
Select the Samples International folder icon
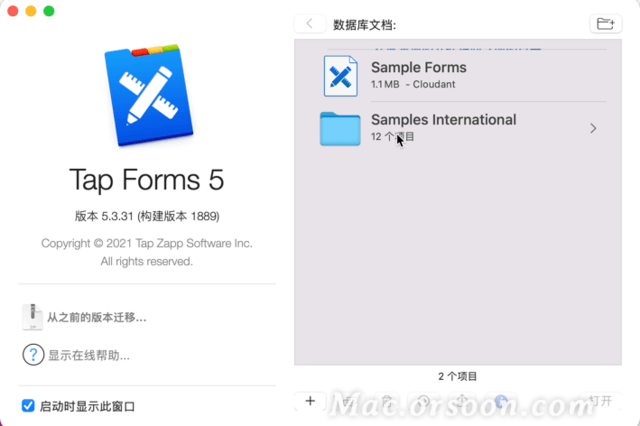pos(340,129)
